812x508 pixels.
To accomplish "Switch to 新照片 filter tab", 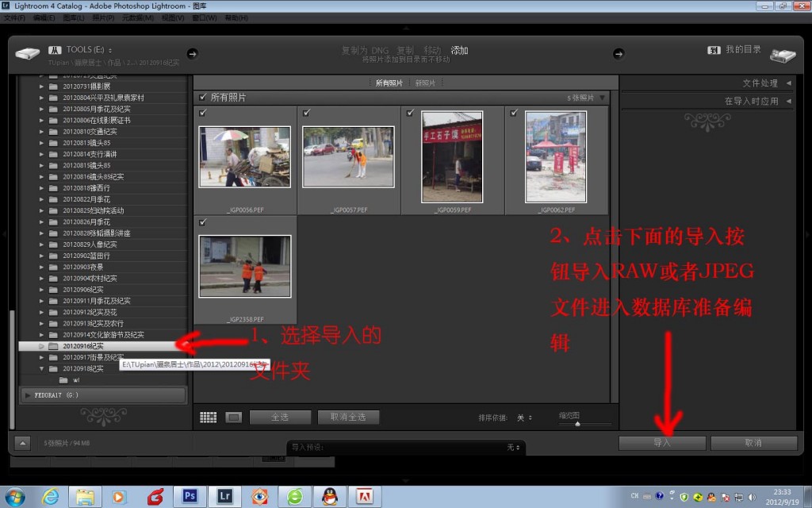I will click(x=425, y=83).
